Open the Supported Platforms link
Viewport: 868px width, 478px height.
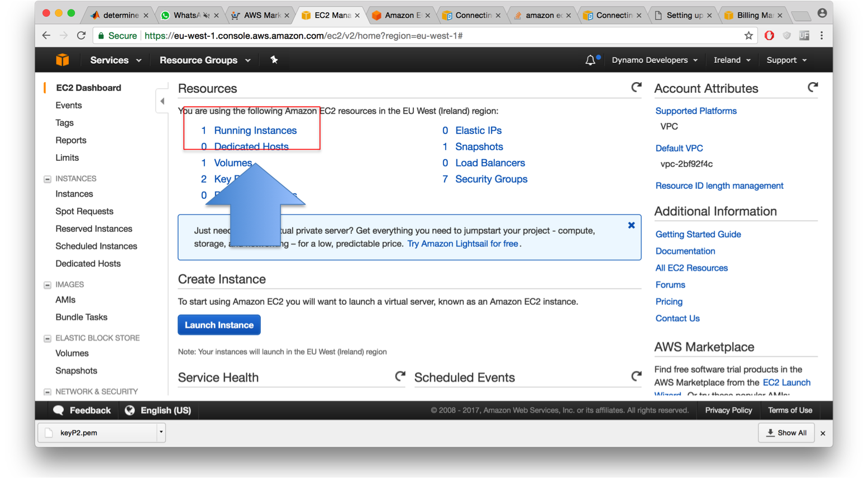(x=696, y=111)
